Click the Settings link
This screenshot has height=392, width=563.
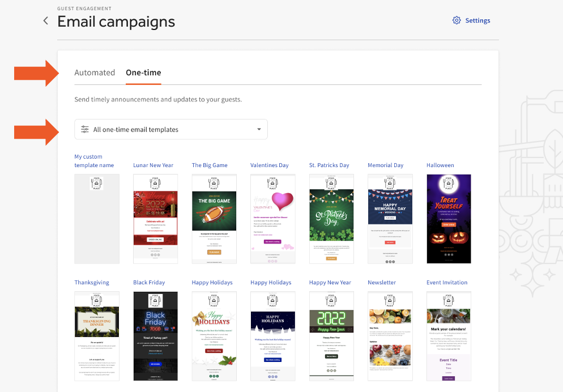tap(477, 20)
